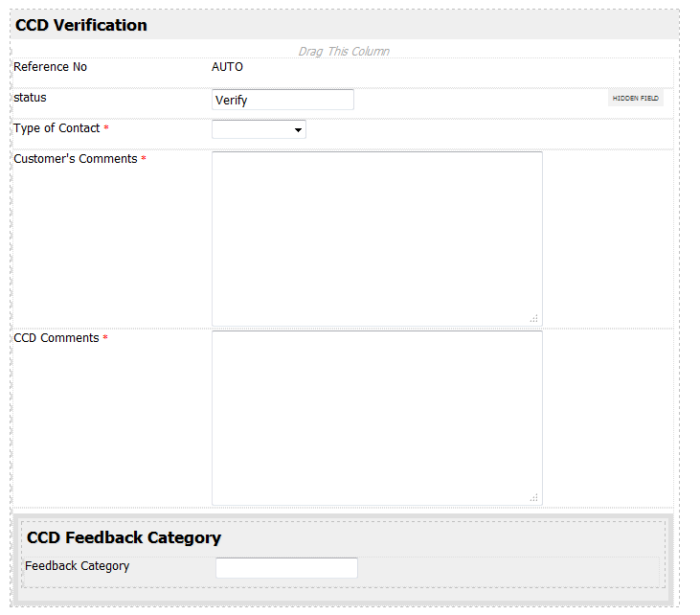Image resolution: width=700 pixels, height=615 pixels.
Task: Open the Type of Contact dropdown
Action: 259,129
